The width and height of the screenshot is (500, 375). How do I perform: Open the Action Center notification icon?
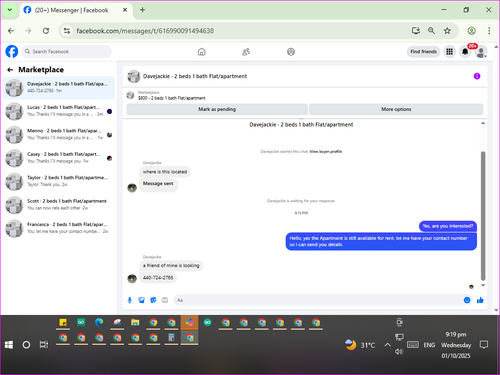484,345
